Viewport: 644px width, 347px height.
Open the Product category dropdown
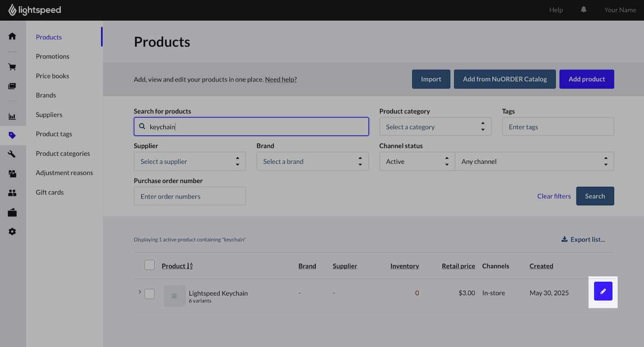(x=435, y=127)
